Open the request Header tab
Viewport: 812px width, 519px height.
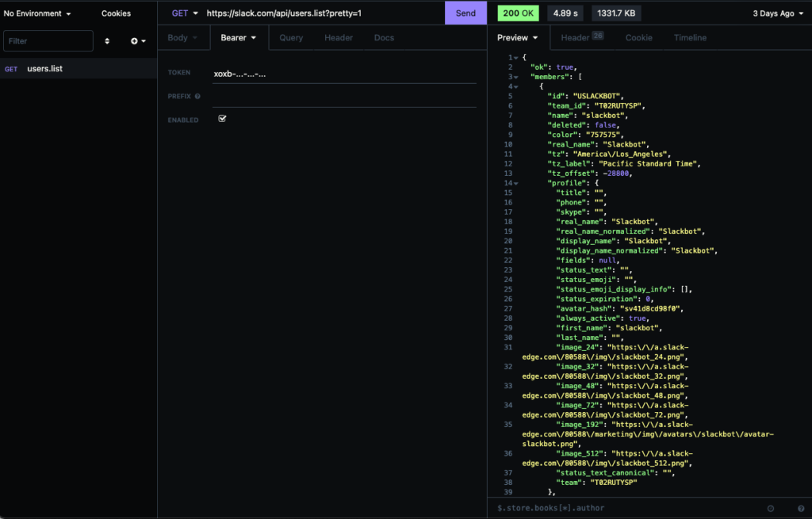coord(339,38)
